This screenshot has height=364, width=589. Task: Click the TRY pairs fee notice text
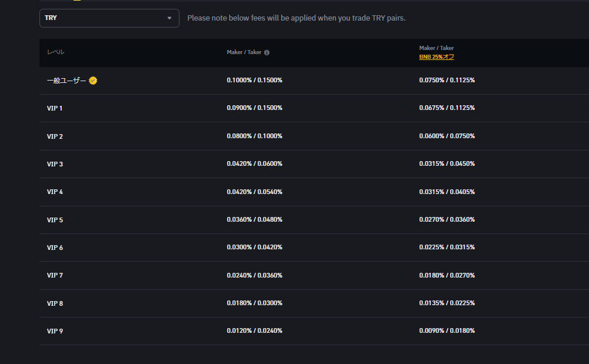click(296, 18)
